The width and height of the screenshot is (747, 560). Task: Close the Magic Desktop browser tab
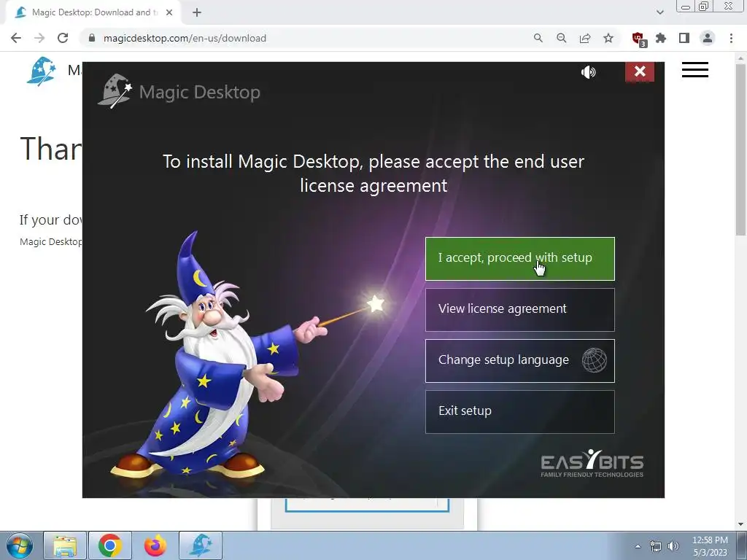tap(169, 12)
